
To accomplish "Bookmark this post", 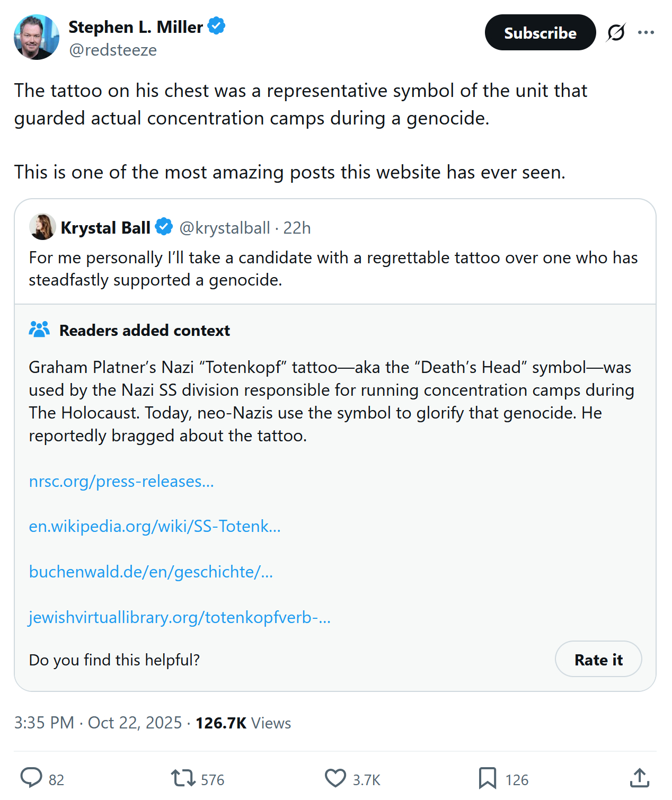I will point(487,778).
